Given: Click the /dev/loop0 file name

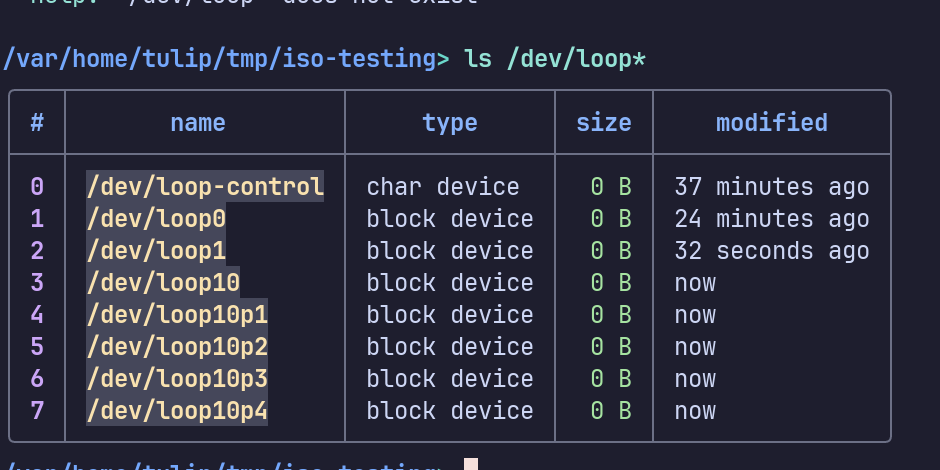Looking at the screenshot, I should pos(156,219).
